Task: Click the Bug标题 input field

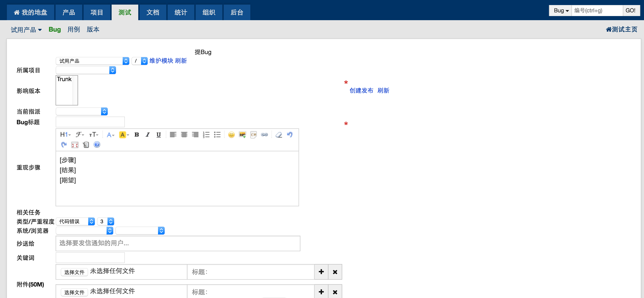Action: click(x=90, y=122)
